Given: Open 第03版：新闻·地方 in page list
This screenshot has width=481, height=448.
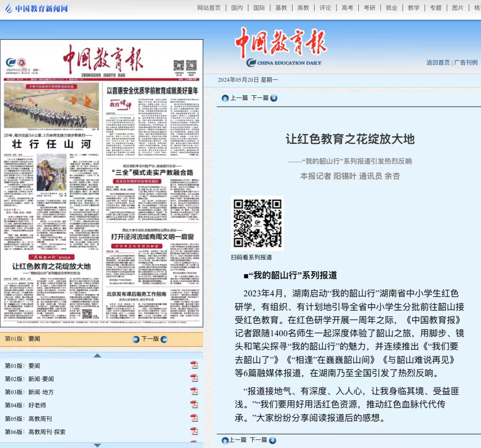Looking at the screenshot, I should tap(30, 392).
